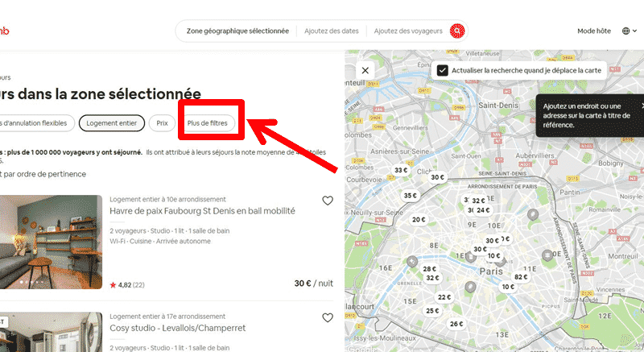Image resolution: width=644 pixels, height=352 pixels.
Task: Click 'Zone géographique sélectionnée' search field
Action: click(237, 31)
